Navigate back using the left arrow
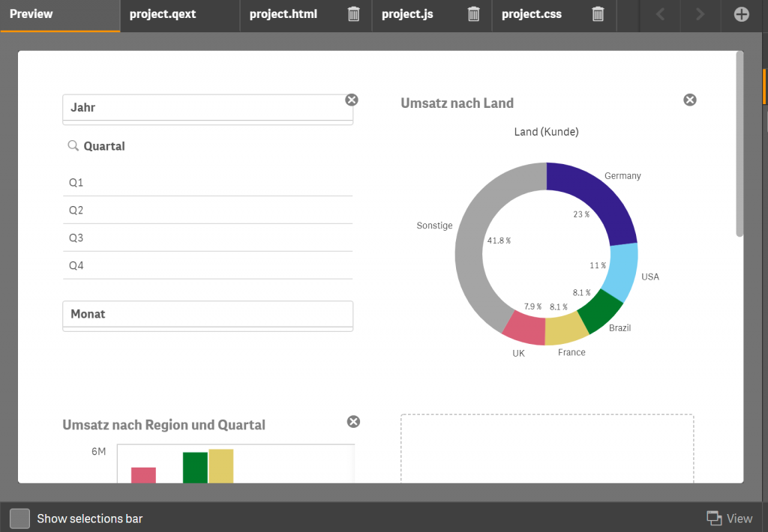Viewport: 768px width, 532px height. click(x=659, y=14)
